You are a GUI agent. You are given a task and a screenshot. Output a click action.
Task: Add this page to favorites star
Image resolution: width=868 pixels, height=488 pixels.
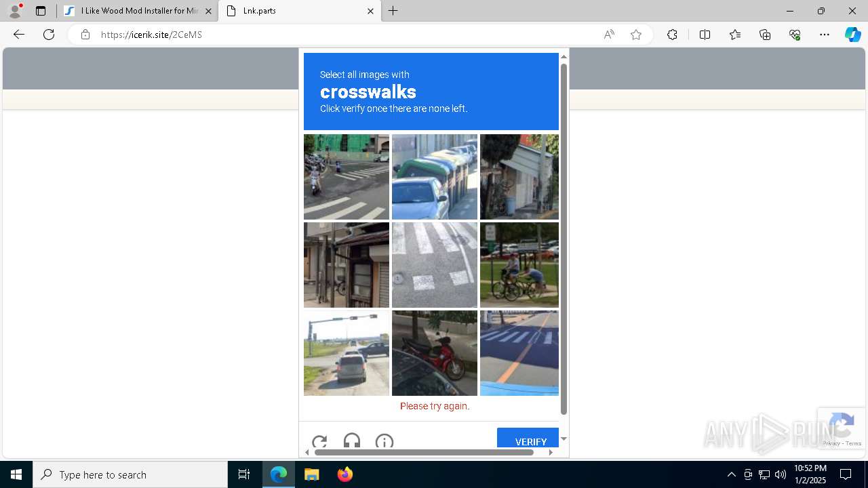pos(636,35)
